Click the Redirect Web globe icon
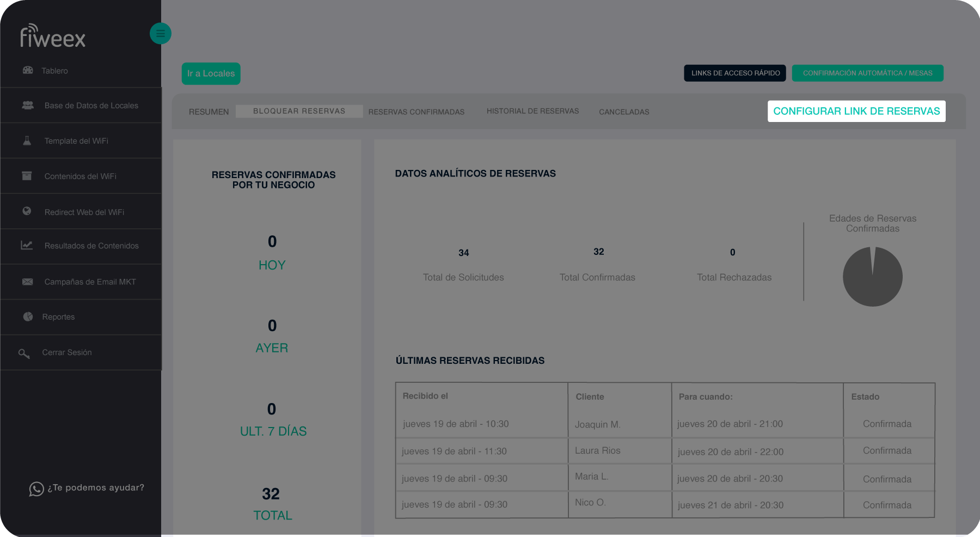 [27, 211]
